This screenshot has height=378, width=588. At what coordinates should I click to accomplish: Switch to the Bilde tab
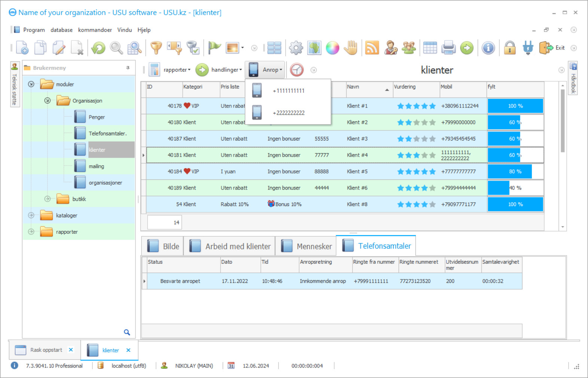point(163,246)
